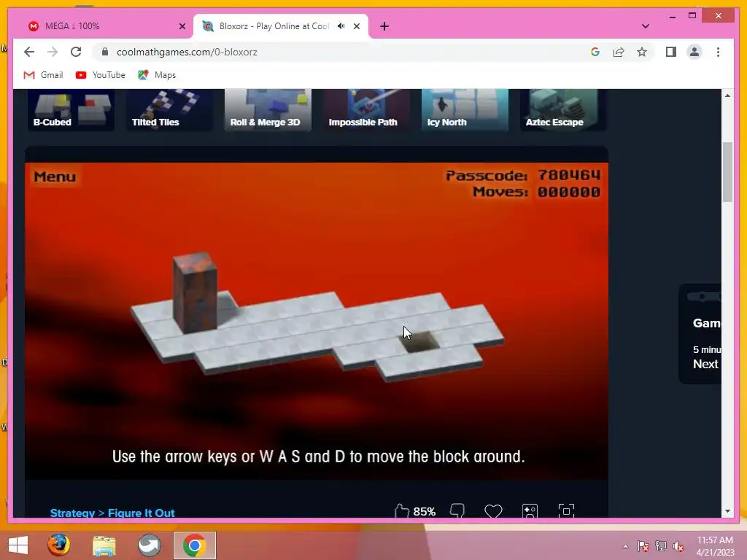Like the game with the thumbs-up icon

[402, 511]
